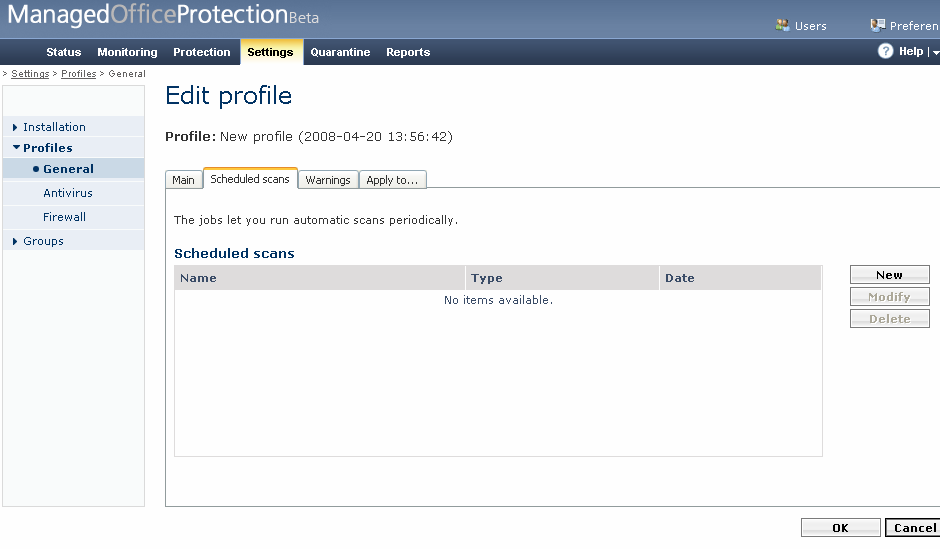Follow the Profiles breadcrumb link

pyautogui.click(x=79, y=74)
